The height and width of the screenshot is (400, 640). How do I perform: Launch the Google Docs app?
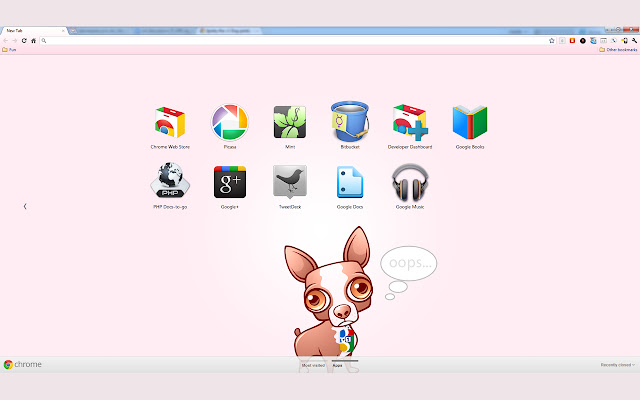tap(350, 182)
